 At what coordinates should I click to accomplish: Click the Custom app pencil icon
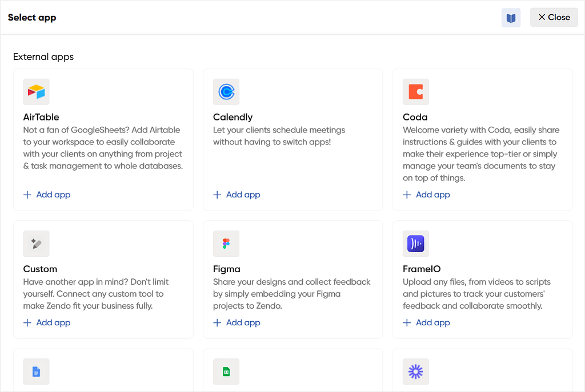(36, 244)
